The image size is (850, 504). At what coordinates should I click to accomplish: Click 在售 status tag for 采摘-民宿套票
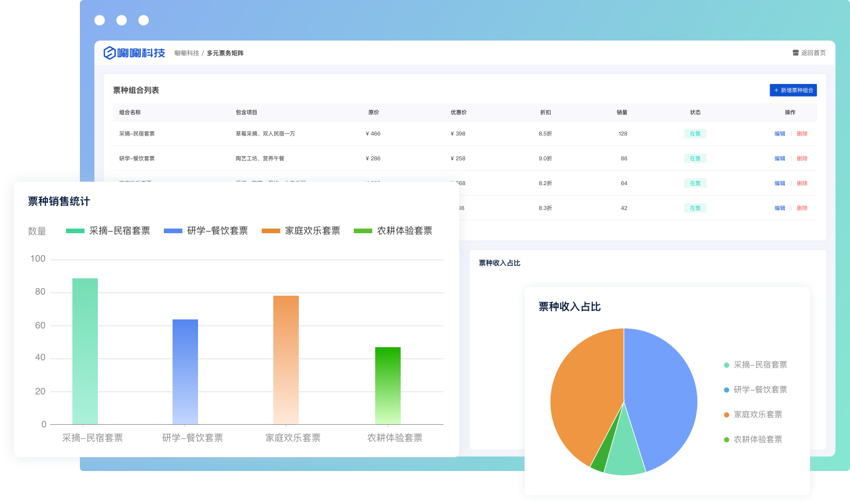[x=695, y=134]
